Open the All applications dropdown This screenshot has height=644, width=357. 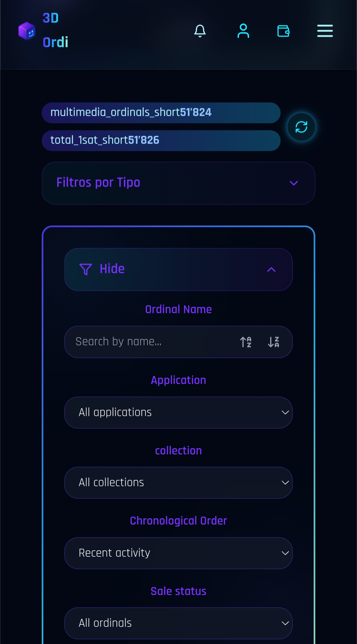click(x=178, y=412)
